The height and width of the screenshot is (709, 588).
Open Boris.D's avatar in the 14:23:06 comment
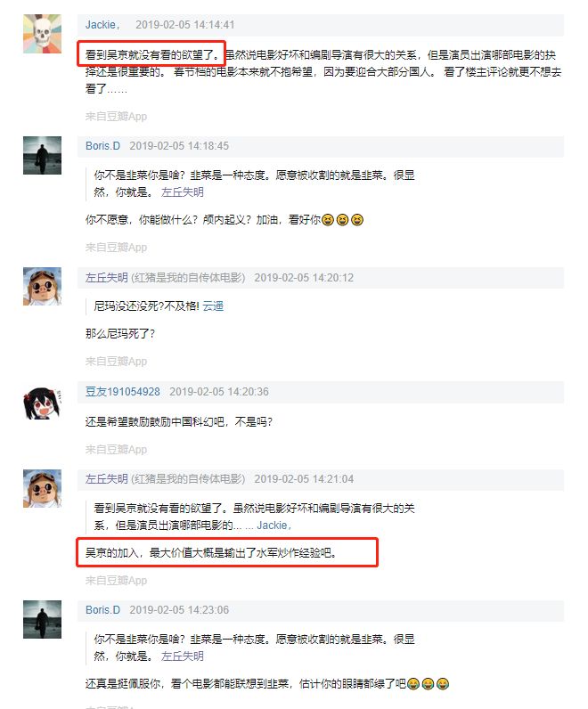(x=42, y=619)
